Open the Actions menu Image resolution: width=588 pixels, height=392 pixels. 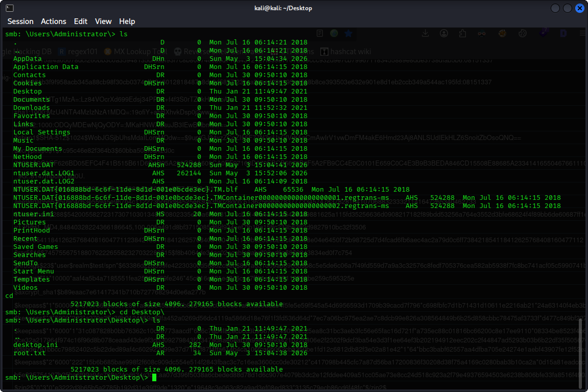click(x=53, y=21)
